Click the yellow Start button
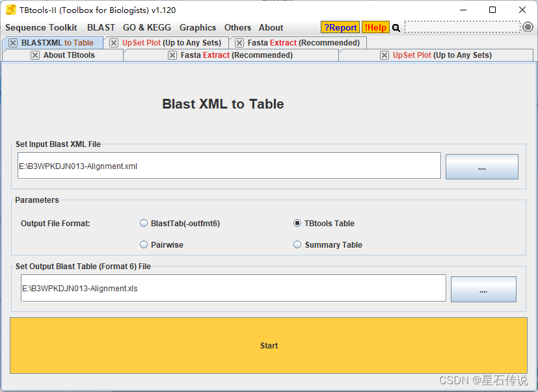Image resolution: width=538 pixels, height=392 pixels. coord(269,345)
